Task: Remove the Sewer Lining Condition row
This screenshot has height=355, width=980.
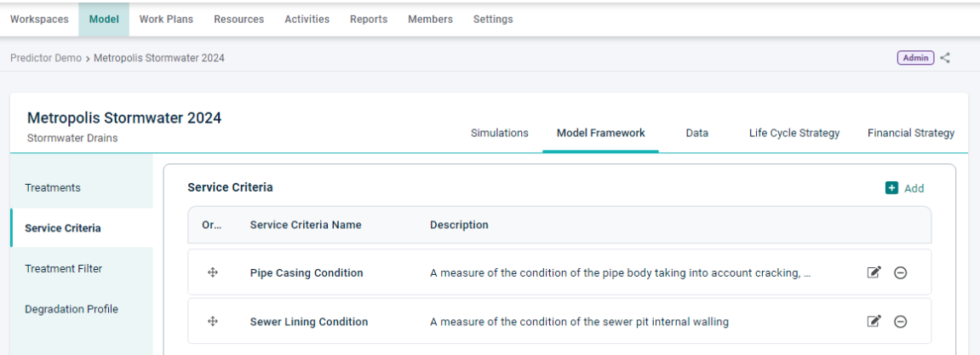Action: [x=901, y=321]
